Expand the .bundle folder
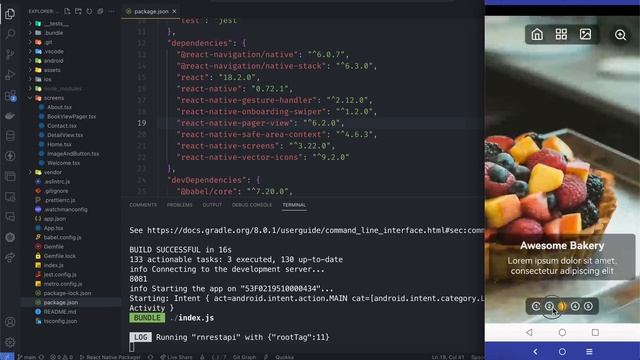This screenshot has height=360, width=640. coord(30,33)
